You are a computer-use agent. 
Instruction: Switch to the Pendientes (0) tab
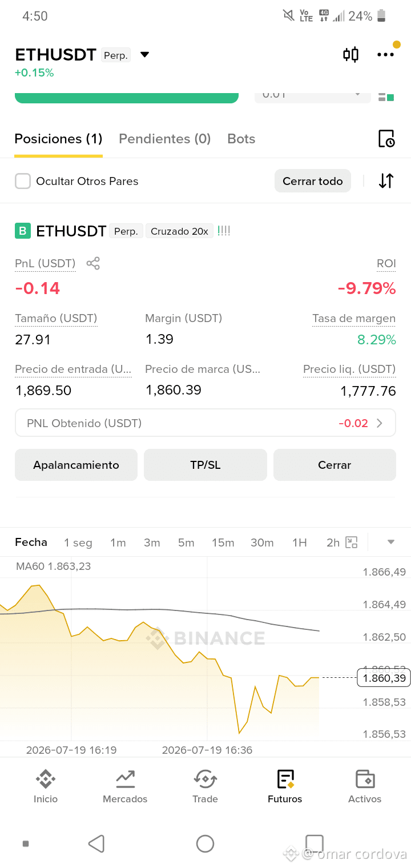[x=164, y=139]
